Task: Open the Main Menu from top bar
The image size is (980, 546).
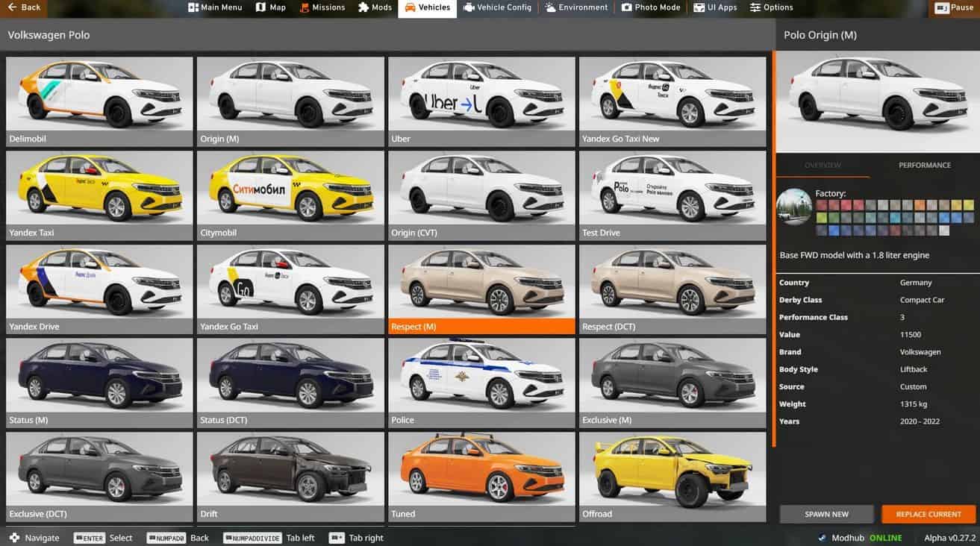Action: click(215, 7)
